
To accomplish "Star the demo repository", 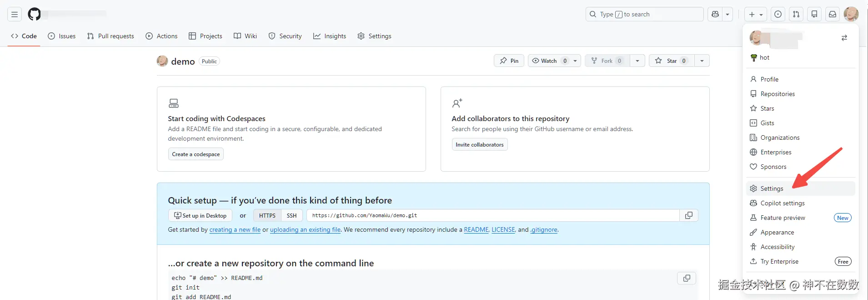I will 671,61.
